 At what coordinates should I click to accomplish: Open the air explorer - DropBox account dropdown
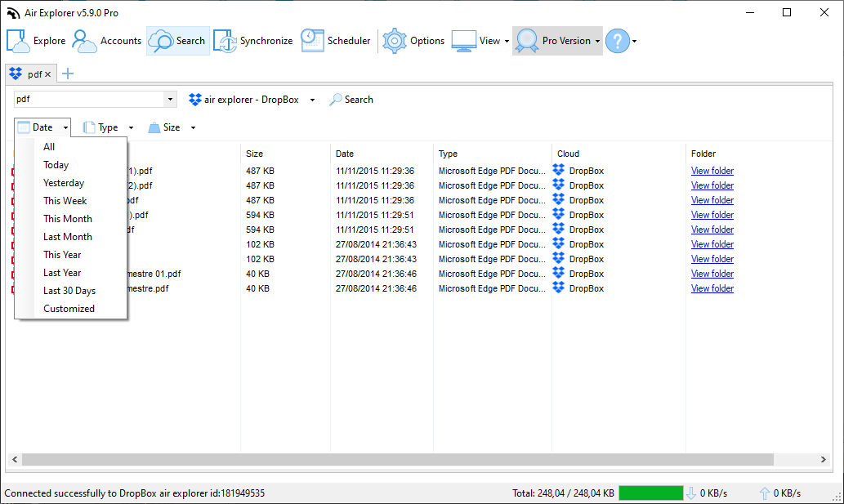tap(312, 99)
